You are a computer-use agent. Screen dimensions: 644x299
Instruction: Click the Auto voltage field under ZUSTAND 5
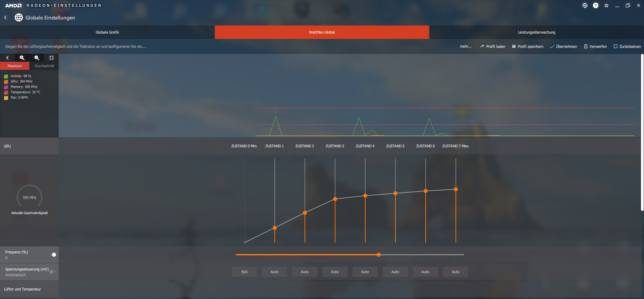[395, 272]
